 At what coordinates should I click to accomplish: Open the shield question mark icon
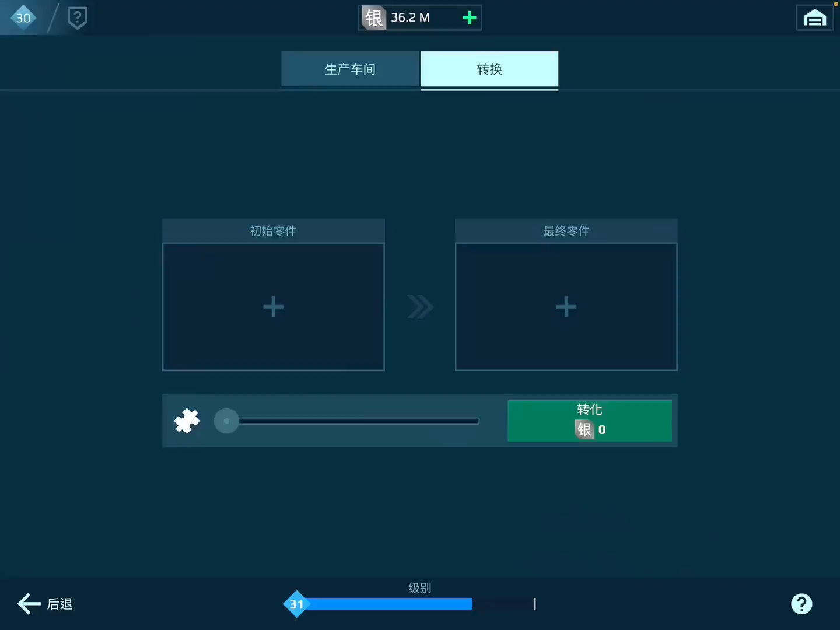coord(77,17)
